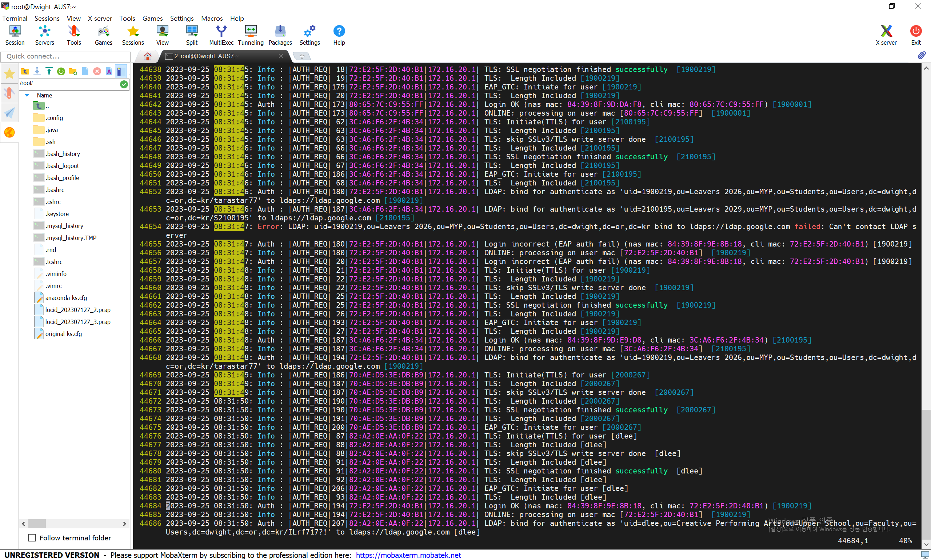Click the SFTP refresh folder icon

61,71
